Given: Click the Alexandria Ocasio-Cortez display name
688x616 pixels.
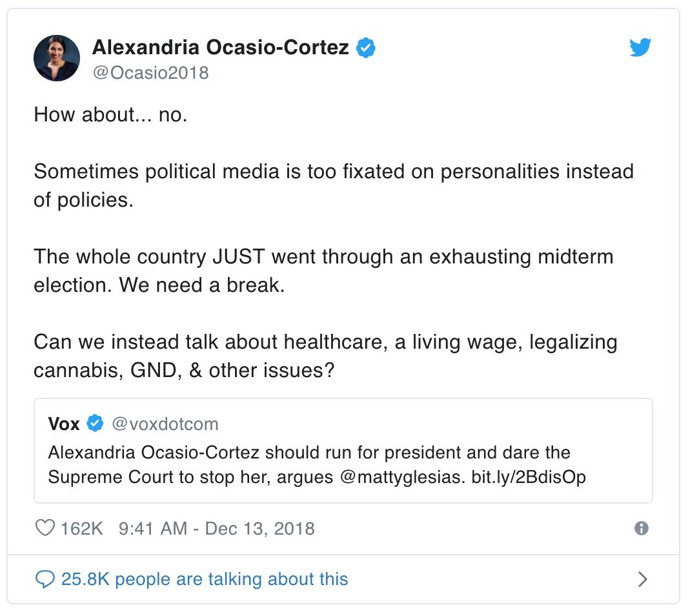Looking at the screenshot, I should coord(220,47).
